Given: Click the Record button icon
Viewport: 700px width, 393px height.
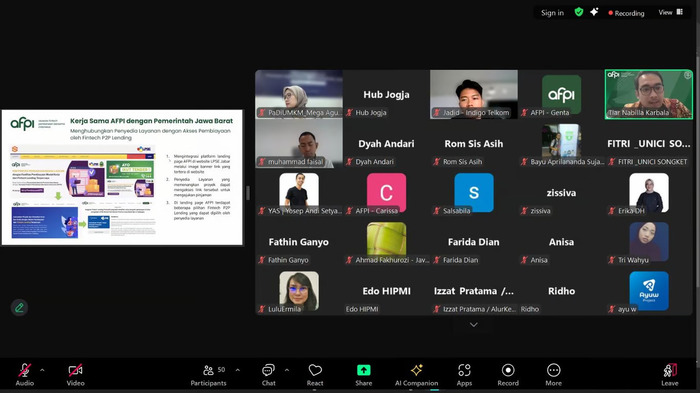Looking at the screenshot, I should tap(508, 370).
